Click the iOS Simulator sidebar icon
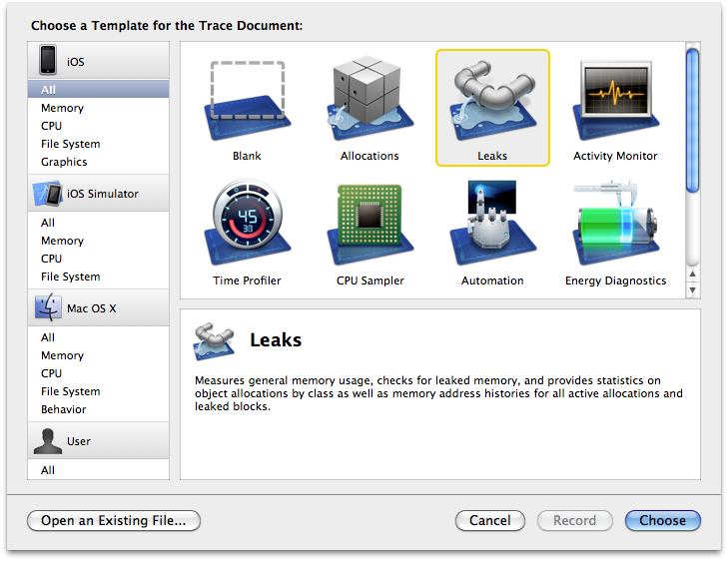 pos(48,194)
